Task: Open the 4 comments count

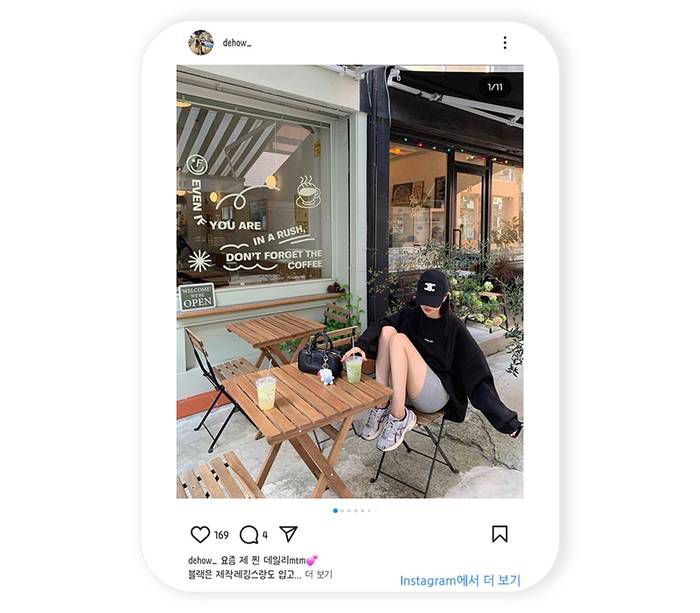Action: click(265, 535)
